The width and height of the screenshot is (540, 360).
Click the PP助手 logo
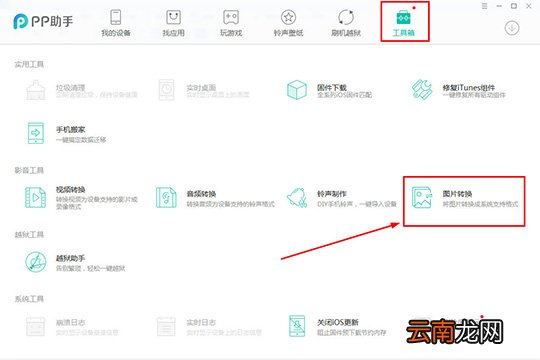[x=43, y=21]
